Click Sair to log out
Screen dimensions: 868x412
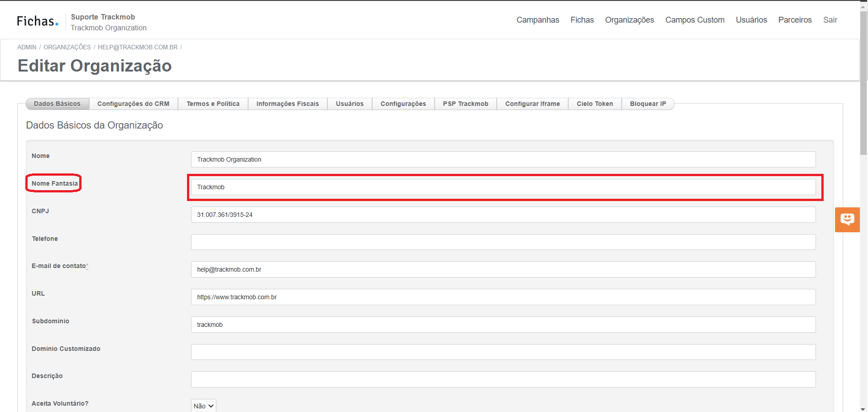coord(830,20)
